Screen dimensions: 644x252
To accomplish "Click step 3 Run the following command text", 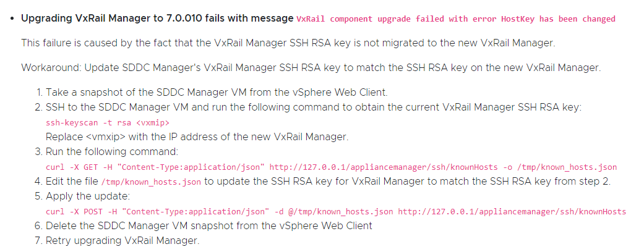I will [112, 151].
